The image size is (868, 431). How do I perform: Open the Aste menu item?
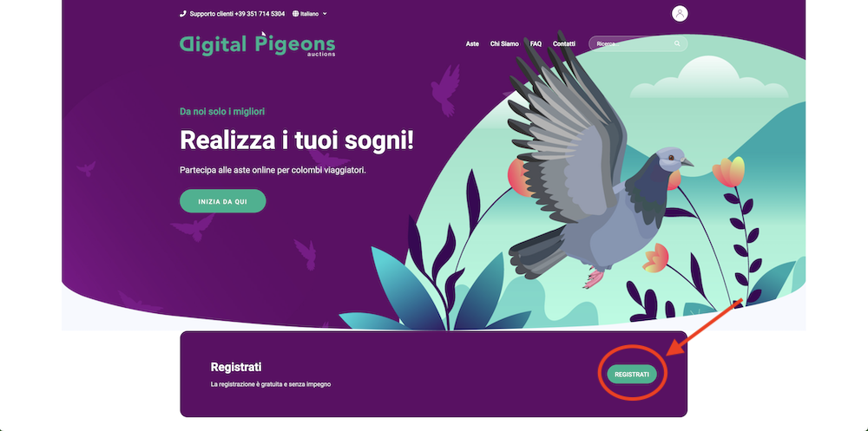click(472, 43)
